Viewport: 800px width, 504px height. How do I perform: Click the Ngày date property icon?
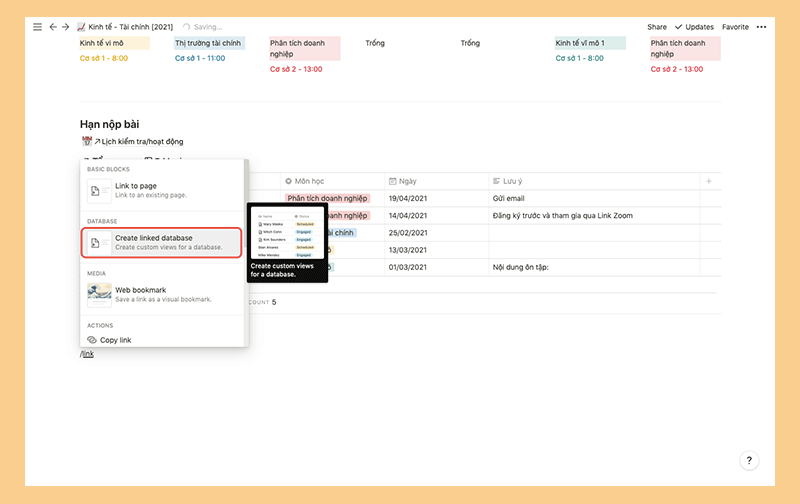pos(392,181)
